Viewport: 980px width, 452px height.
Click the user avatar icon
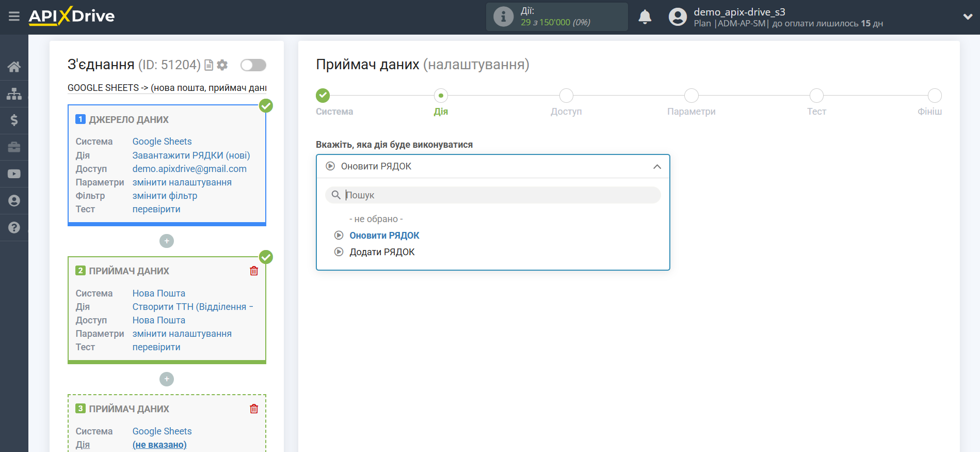coord(678,17)
